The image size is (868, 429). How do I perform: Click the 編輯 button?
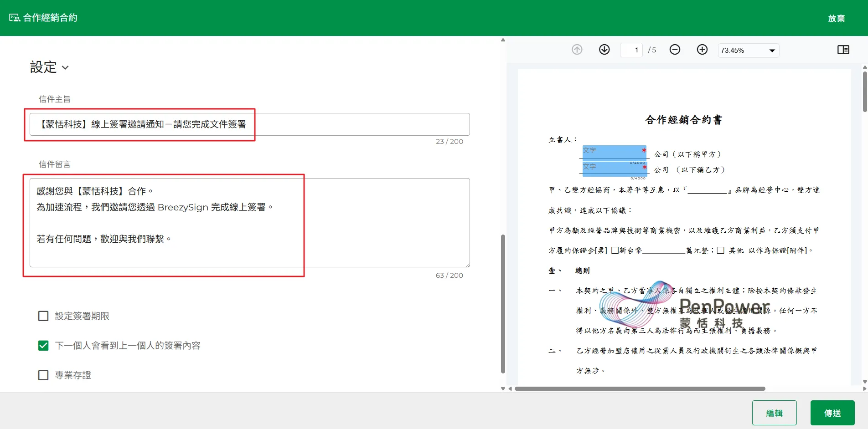(x=774, y=413)
